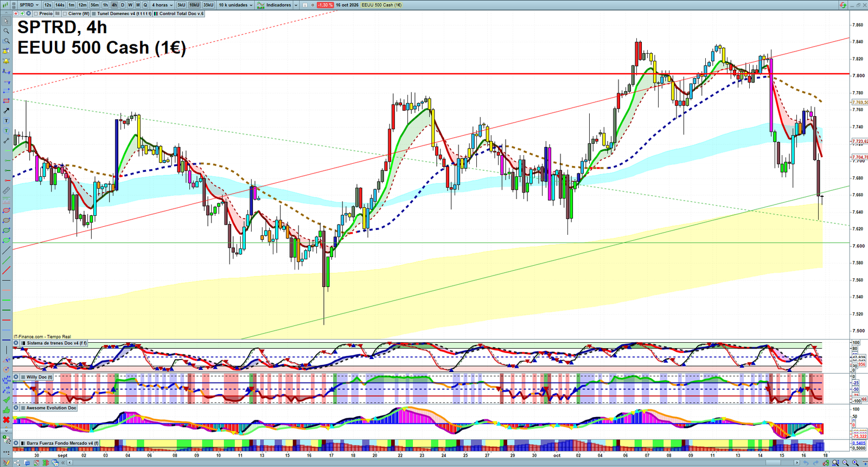Click the red X delete icon

point(7,420)
